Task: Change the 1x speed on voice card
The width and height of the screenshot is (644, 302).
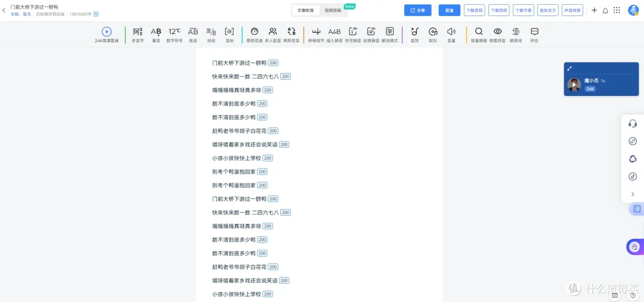Action: 603,81
